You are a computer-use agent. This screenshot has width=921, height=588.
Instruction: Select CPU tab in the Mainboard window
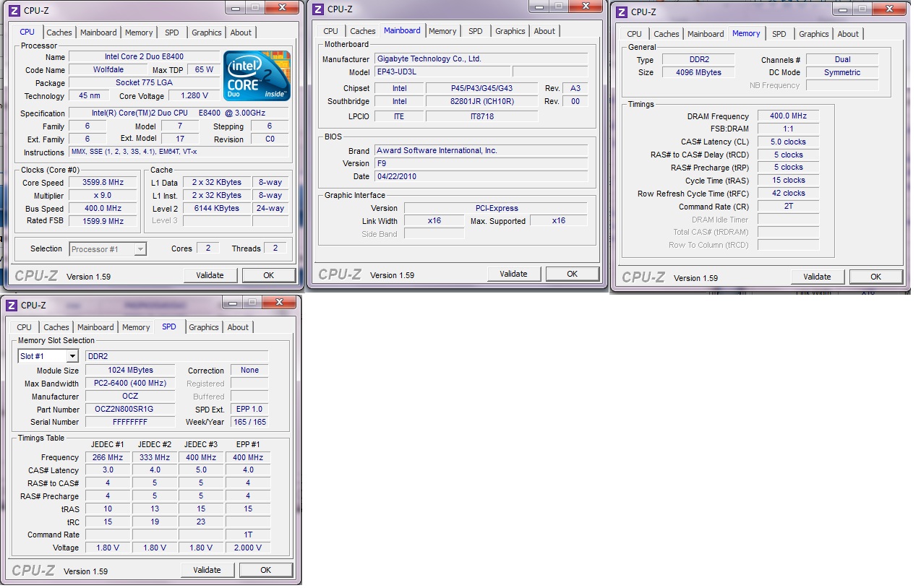(331, 31)
